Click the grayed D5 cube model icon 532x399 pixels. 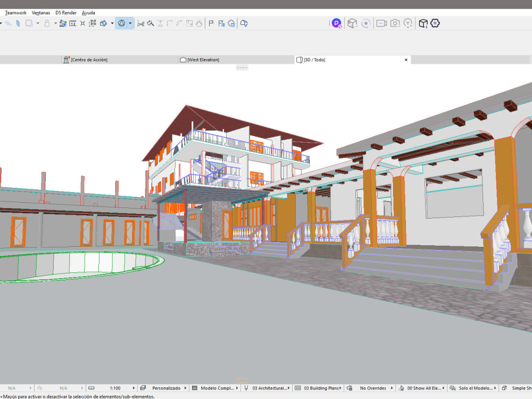(352, 23)
